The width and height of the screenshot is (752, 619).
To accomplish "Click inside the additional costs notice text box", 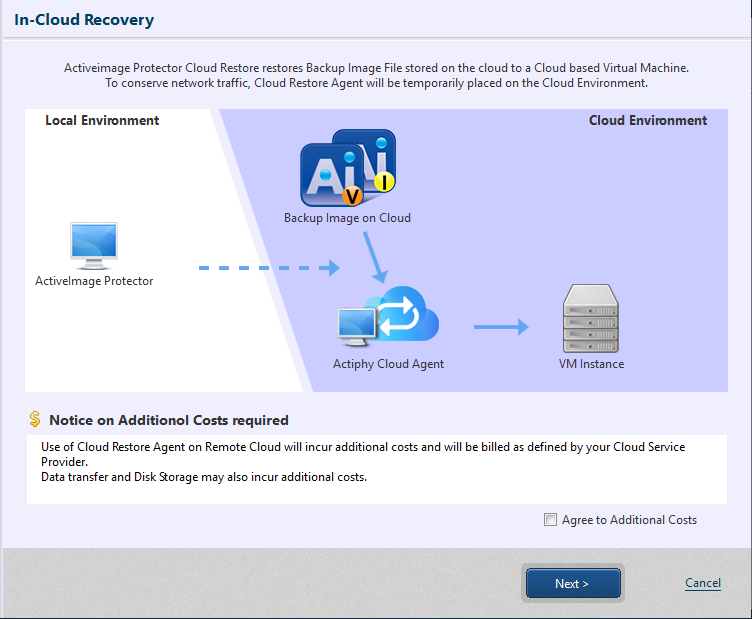I will (376, 468).
